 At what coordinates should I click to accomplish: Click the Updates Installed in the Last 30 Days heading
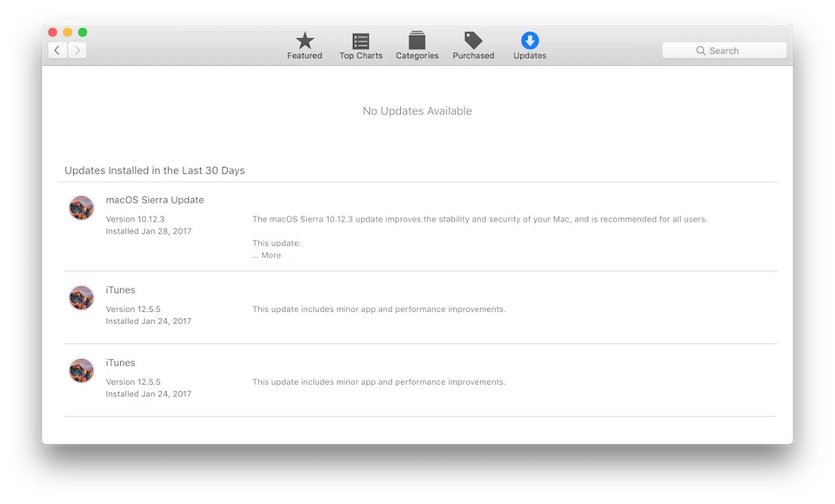tap(155, 171)
